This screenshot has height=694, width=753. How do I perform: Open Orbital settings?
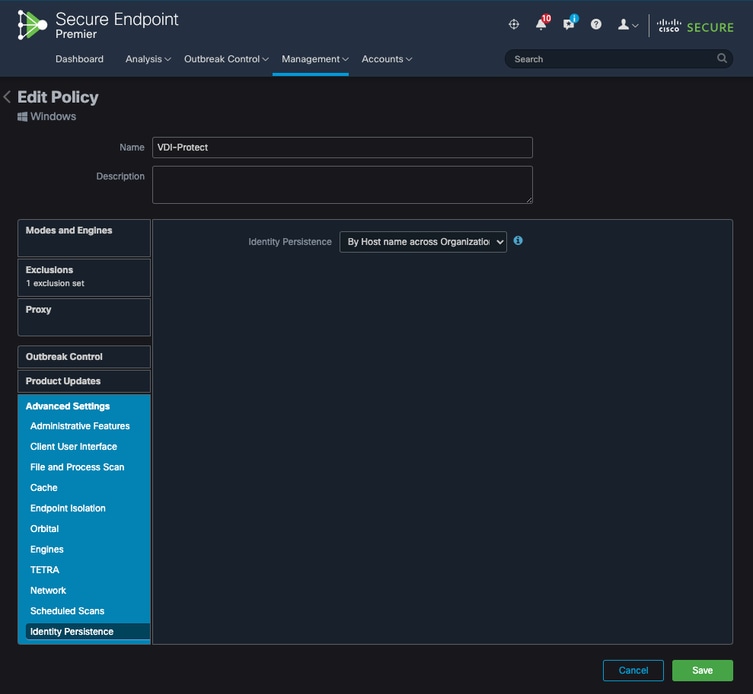[x=44, y=529]
